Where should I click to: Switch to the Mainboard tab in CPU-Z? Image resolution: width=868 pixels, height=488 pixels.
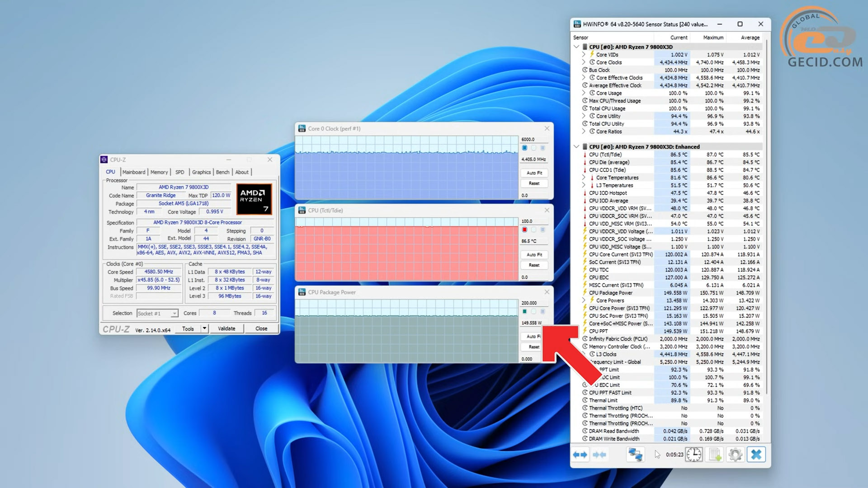(134, 172)
